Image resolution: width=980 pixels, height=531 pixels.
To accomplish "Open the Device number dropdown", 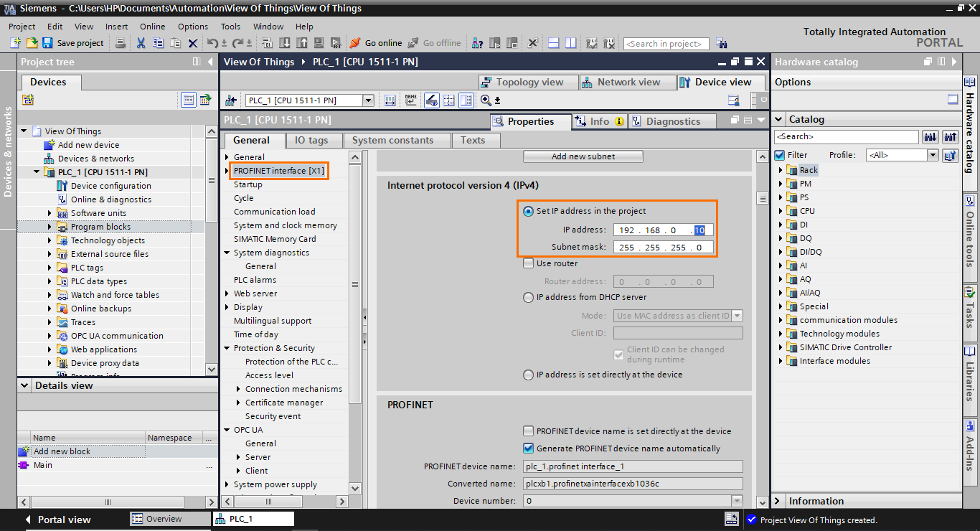I will point(737,501).
